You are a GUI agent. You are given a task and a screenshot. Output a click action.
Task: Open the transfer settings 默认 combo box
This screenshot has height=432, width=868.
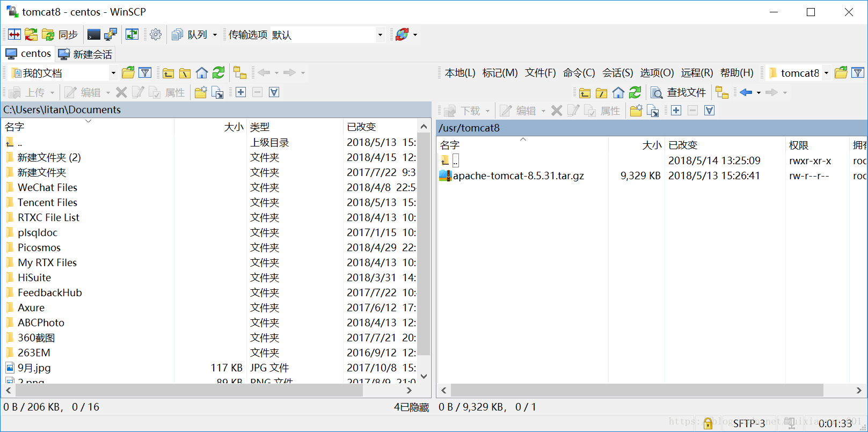pyautogui.click(x=328, y=35)
